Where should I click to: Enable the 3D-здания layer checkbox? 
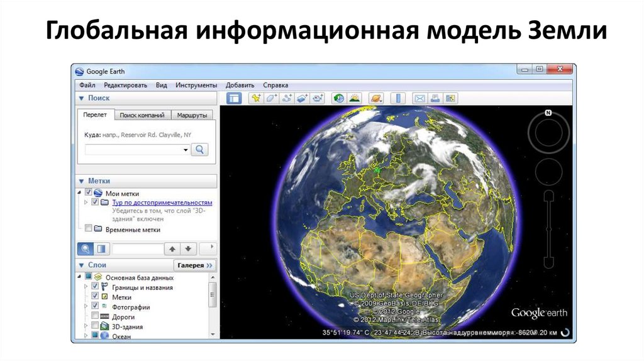click(x=95, y=326)
